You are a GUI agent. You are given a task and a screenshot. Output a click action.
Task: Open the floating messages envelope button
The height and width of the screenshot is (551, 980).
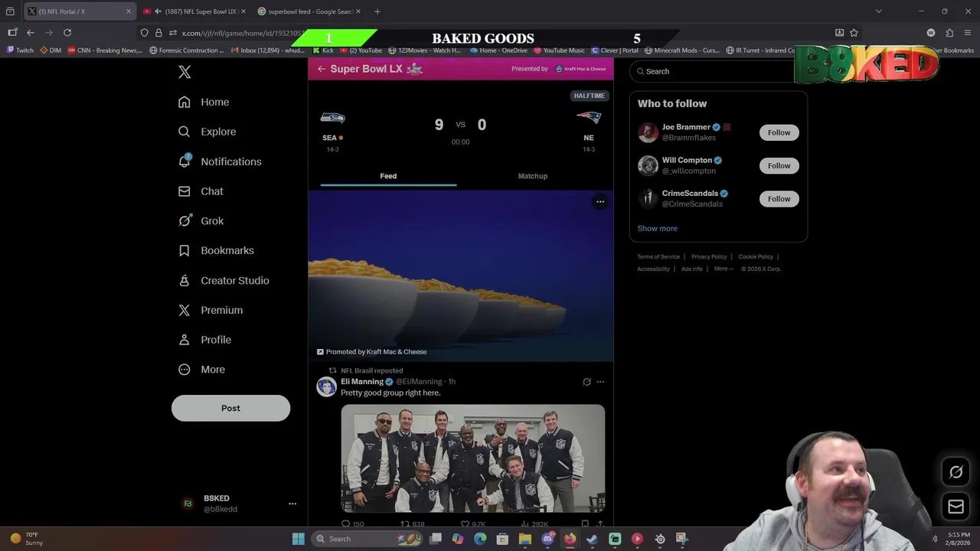pyautogui.click(x=955, y=507)
